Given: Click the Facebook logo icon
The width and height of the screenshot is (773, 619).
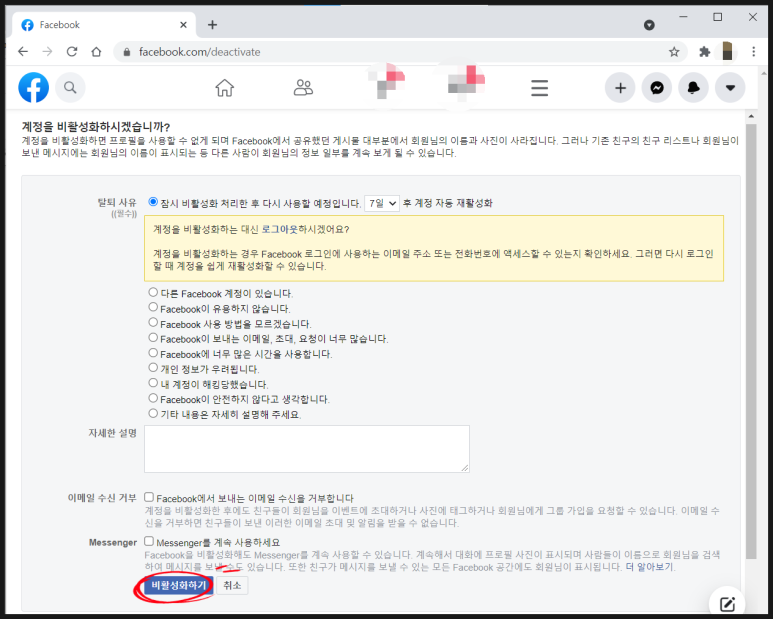Looking at the screenshot, I should [x=34, y=88].
